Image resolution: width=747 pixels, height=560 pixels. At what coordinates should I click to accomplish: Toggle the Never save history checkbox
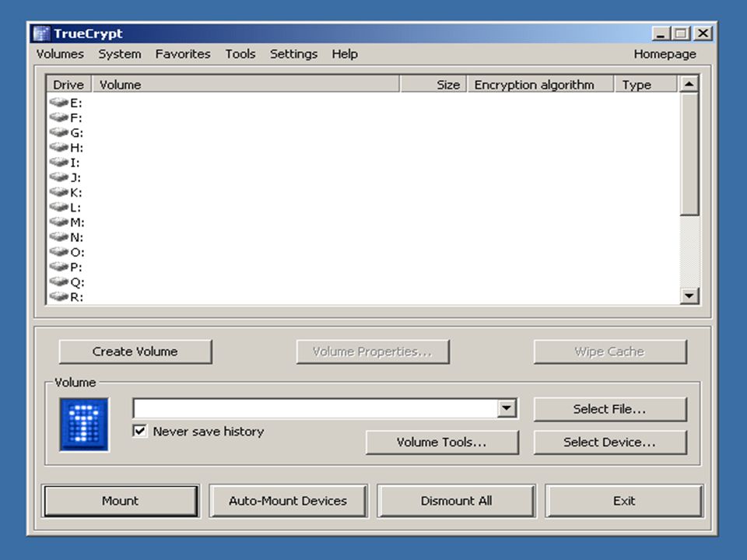coord(139,431)
